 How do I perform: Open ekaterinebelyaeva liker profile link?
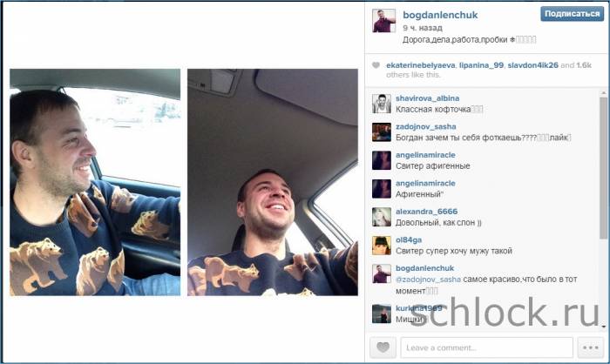(421, 65)
